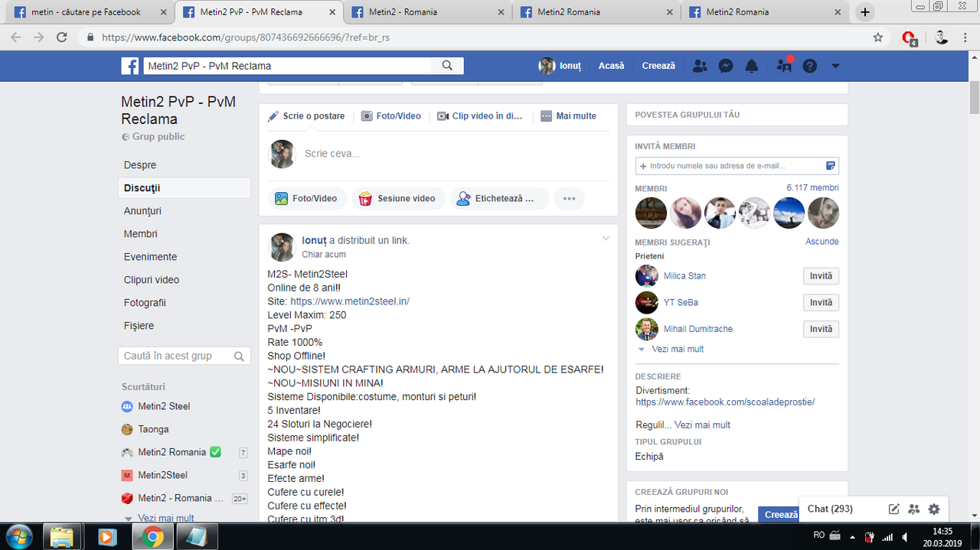Open '6.117 membri' link
Screen dimensions: 980x550
pyautogui.click(x=812, y=187)
